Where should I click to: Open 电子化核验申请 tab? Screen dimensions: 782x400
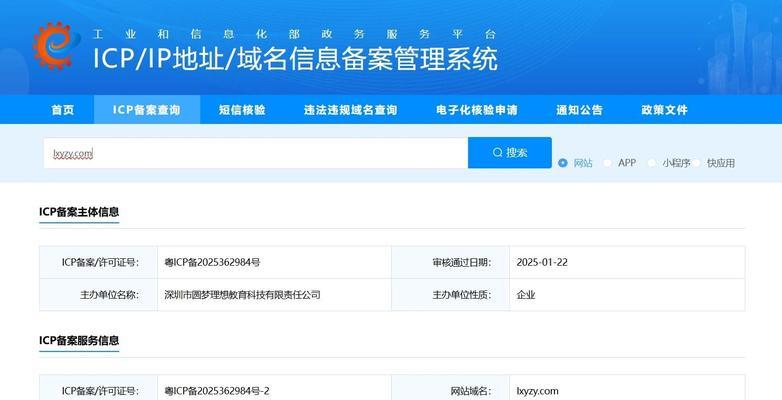click(x=477, y=110)
